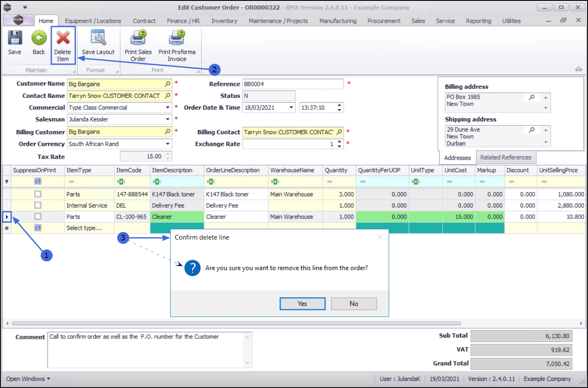Image resolution: width=588 pixels, height=388 pixels.
Task: Click into the Comment text box
Action: coord(150,349)
